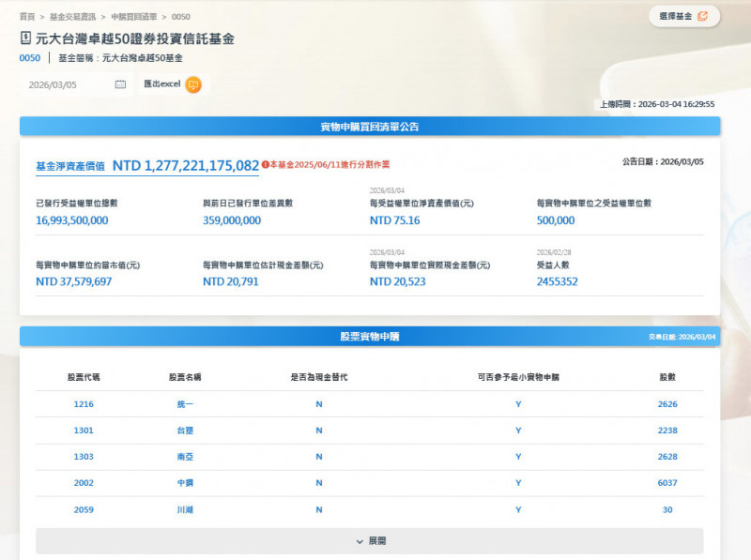Open the calendar icon in date field
This screenshot has width=751, height=560.
point(120,84)
